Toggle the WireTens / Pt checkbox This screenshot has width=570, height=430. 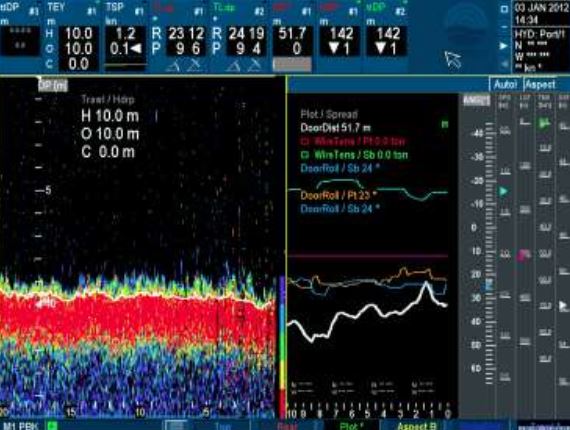[x=305, y=141]
